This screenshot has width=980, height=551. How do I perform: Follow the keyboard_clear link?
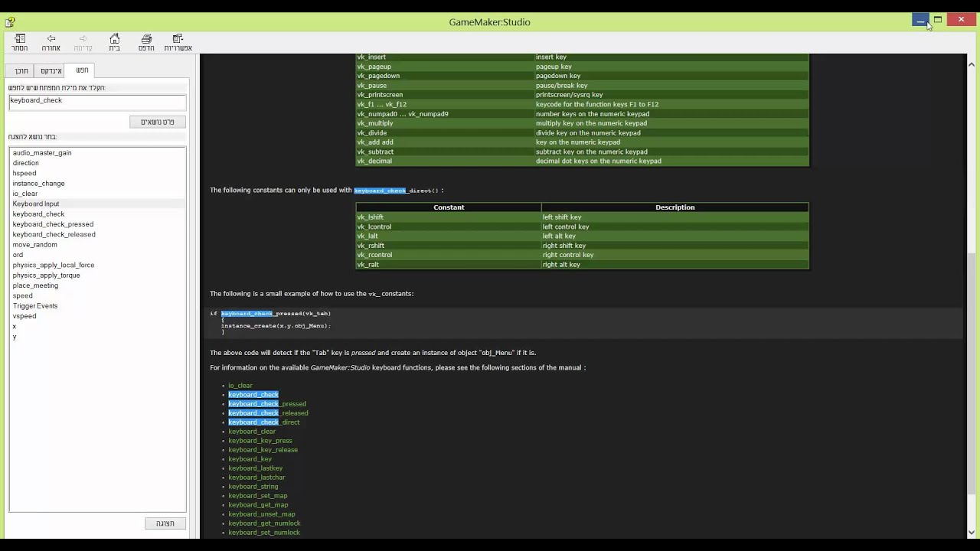pos(252,432)
